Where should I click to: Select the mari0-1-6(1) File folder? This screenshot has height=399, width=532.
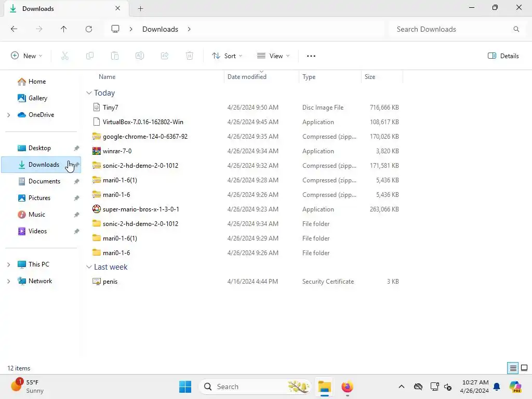[x=120, y=238]
